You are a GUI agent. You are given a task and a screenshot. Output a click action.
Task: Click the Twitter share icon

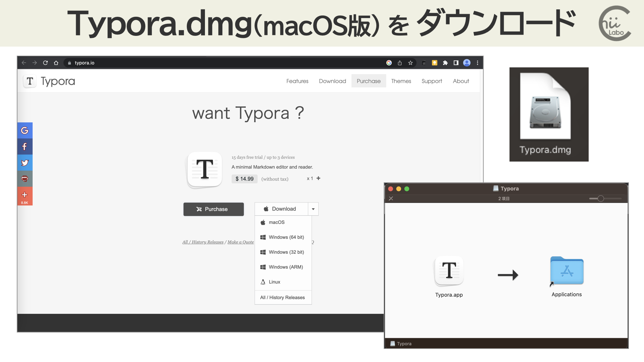25,163
